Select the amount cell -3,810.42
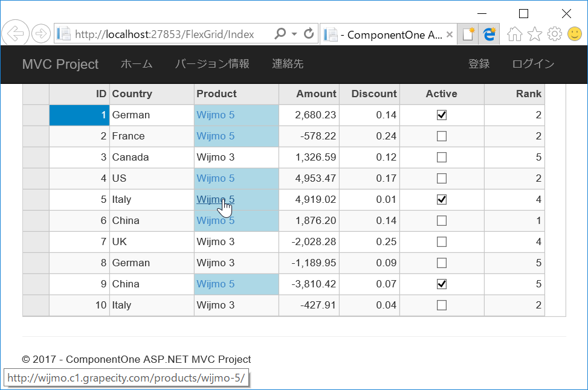The height and width of the screenshot is (390, 588). pos(309,284)
